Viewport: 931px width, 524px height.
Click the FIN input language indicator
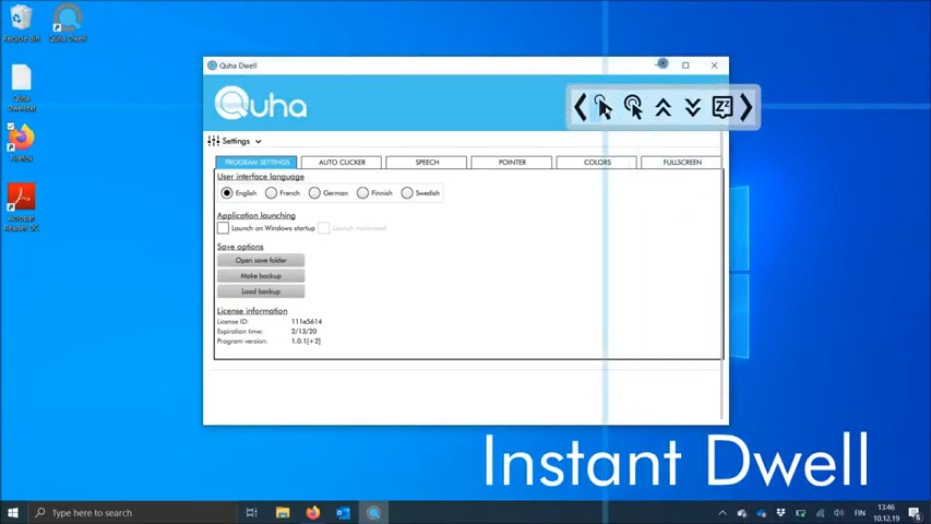860,513
